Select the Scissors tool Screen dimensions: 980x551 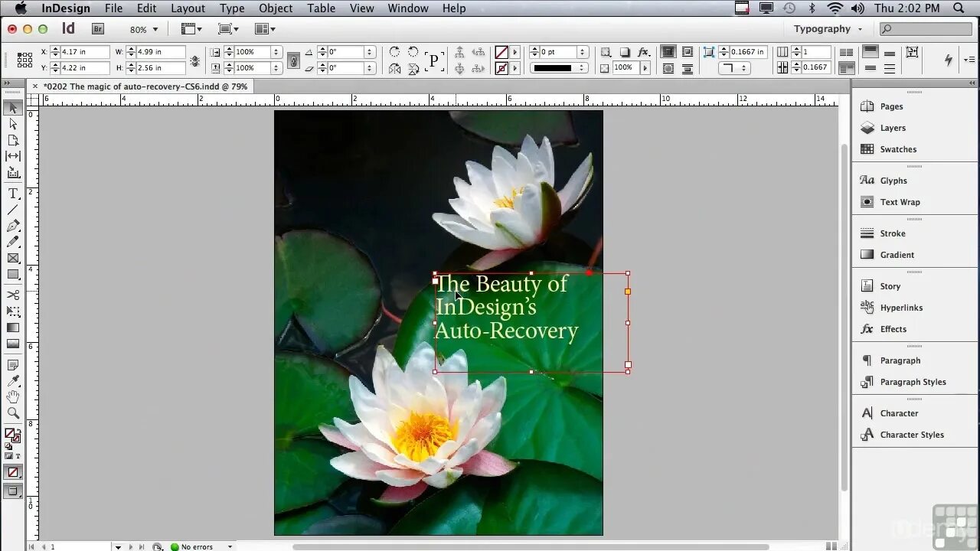13,295
